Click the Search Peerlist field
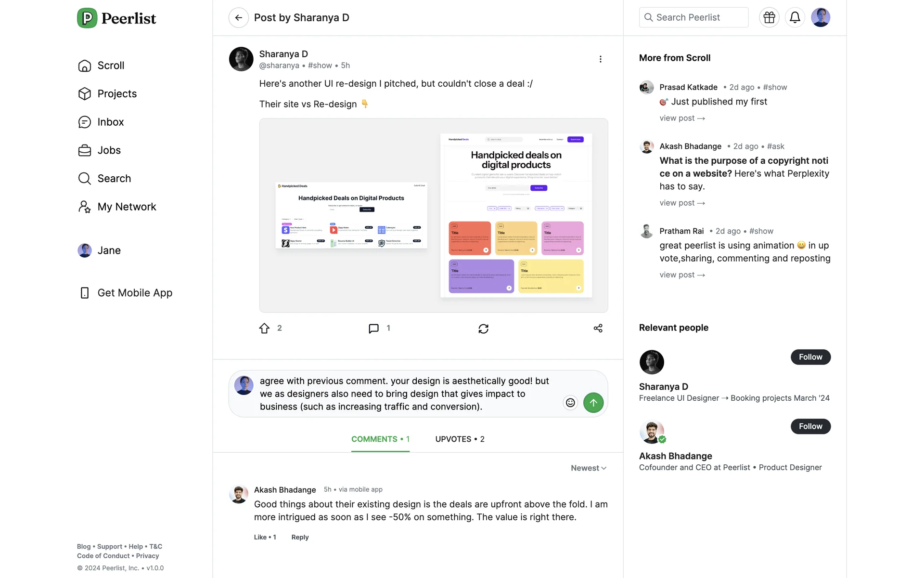The width and height of the screenshot is (924, 578). [693, 18]
